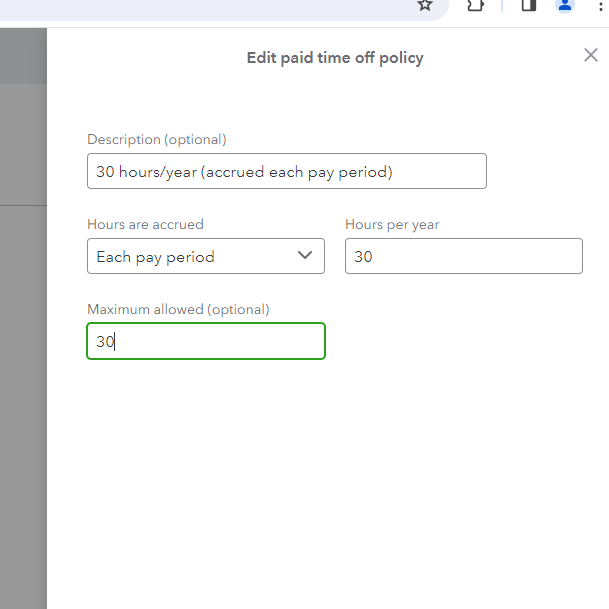
Task: Select the Each pay period text in dropdown
Action: pyautogui.click(x=155, y=257)
